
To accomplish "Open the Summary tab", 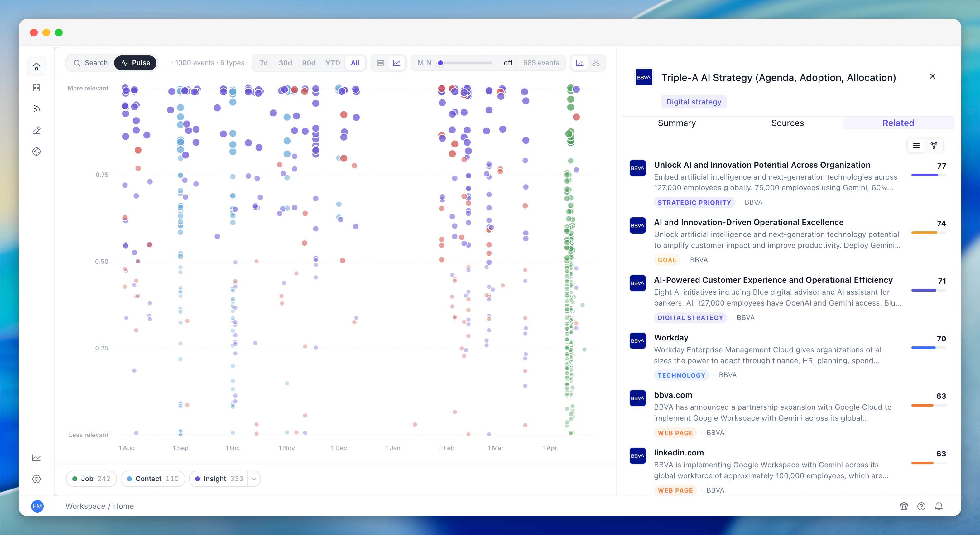I will (677, 123).
